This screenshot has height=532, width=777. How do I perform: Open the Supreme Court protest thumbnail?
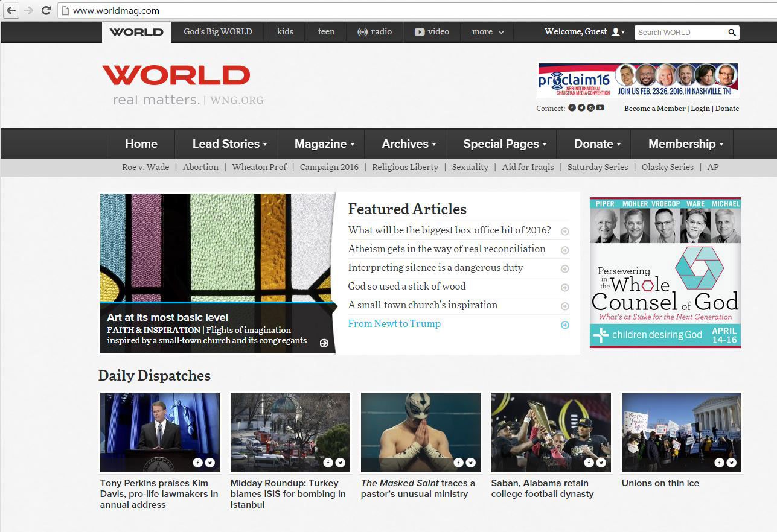(x=681, y=432)
